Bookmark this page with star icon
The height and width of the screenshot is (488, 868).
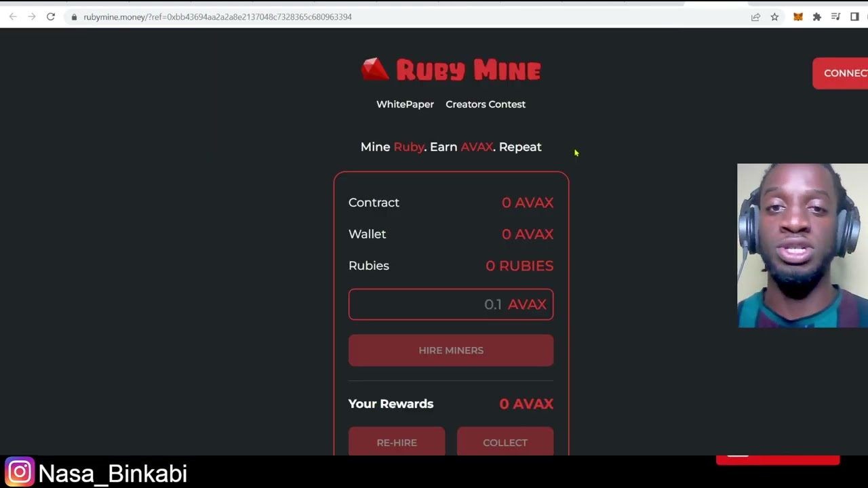[x=774, y=17]
